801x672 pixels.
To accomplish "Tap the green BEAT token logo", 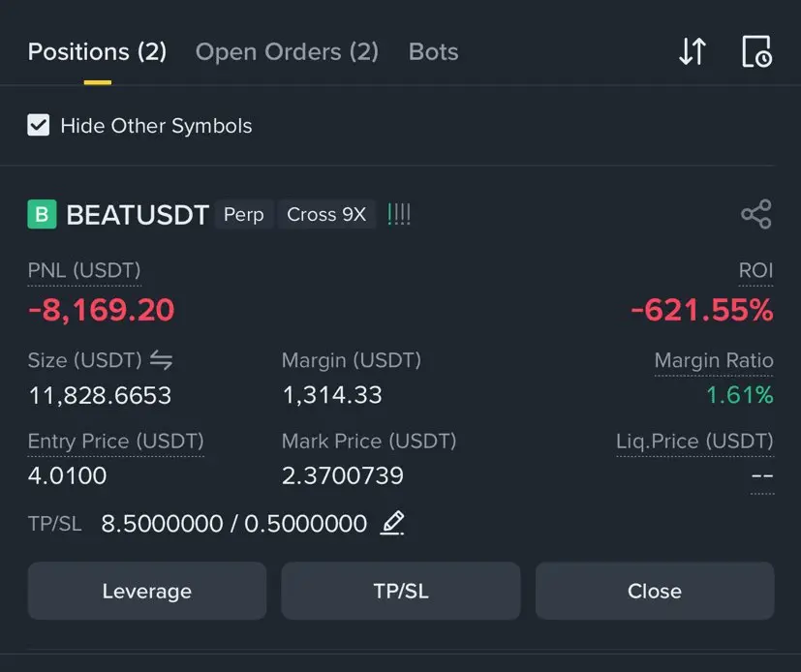I will click(x=42, y=214).
